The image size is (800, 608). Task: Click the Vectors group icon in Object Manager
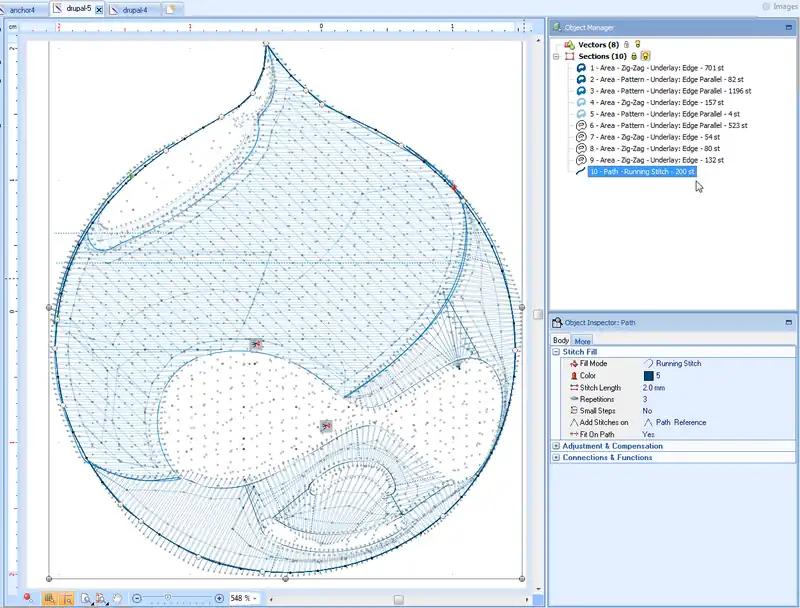pos(570,45)
